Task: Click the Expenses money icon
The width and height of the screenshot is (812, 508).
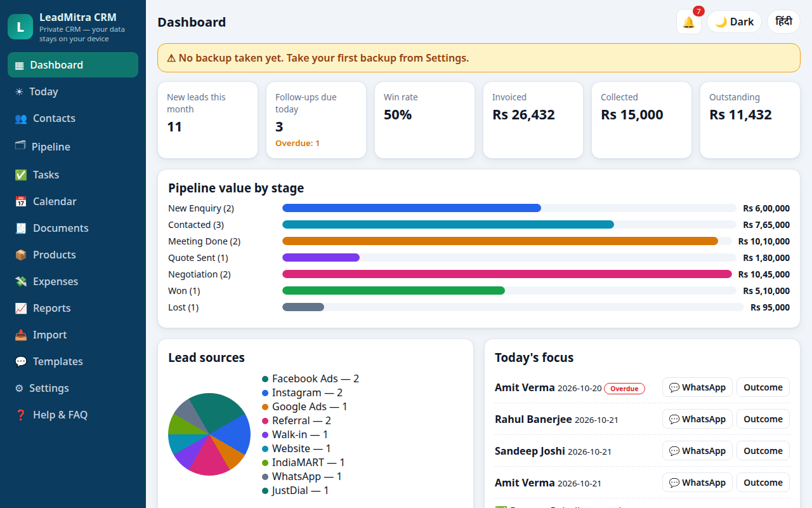Action: click(x=21, y=281)
